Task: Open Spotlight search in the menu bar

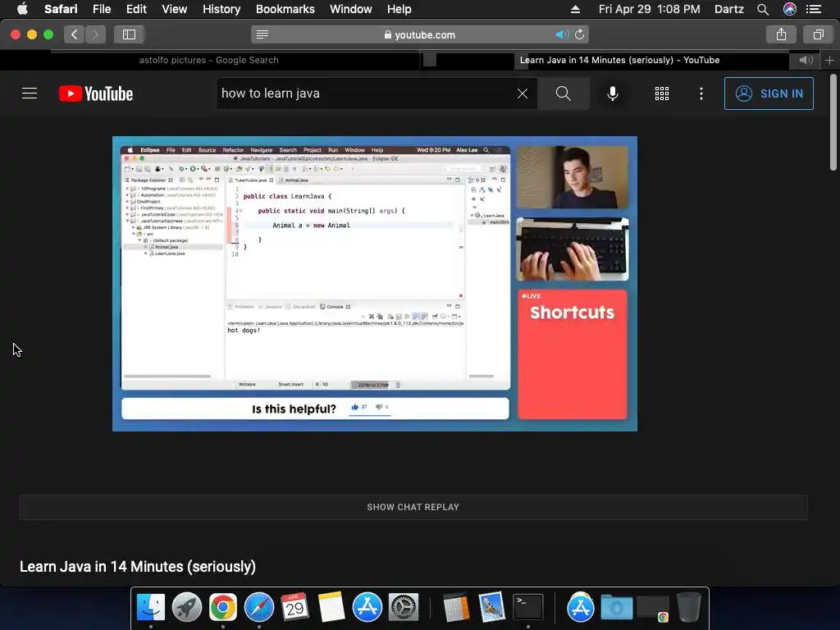Action: click(x=763, y=9)
